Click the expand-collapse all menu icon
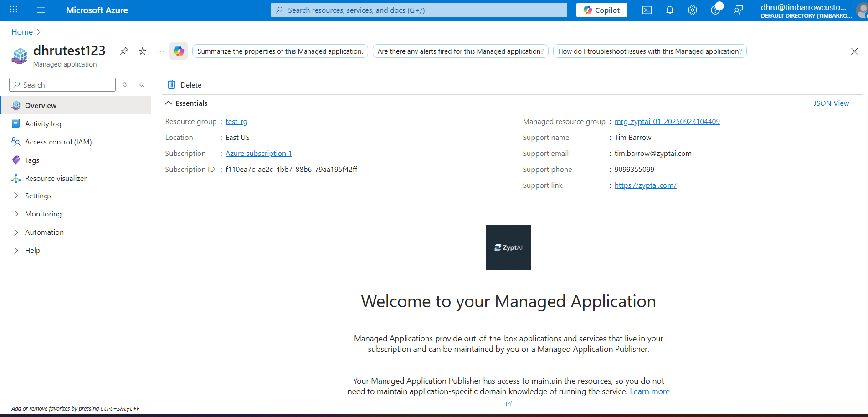Viewport: 868px width, 417px height. pyautogui.click(x=125, y=85)
